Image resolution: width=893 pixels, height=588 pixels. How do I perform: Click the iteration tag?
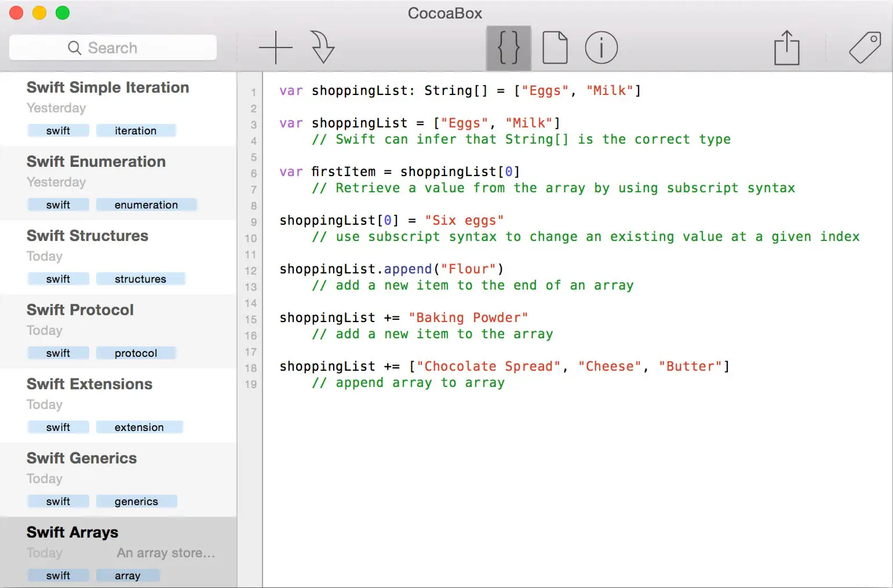click(x=136, y=131)
